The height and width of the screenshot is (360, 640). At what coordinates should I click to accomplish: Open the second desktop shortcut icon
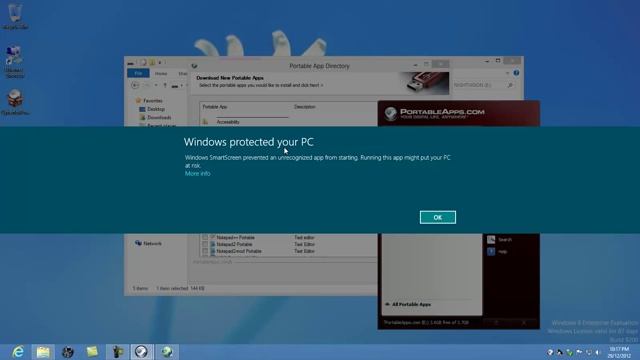coord(14,61)
